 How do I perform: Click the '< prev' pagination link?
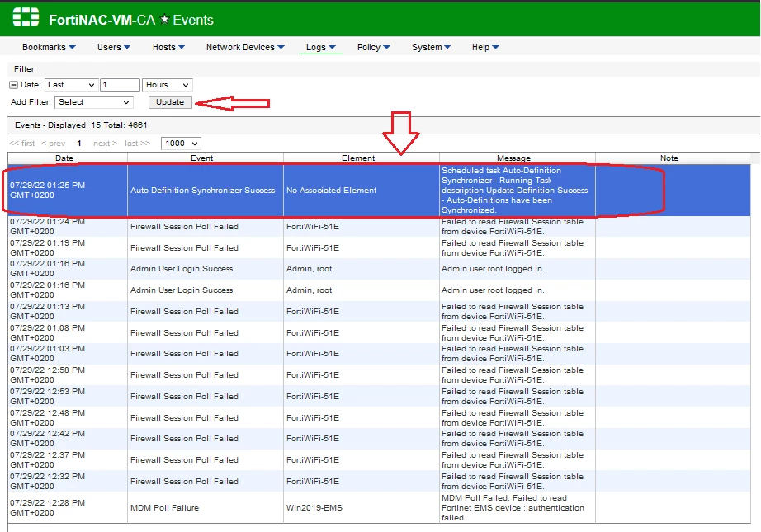pos(54,144)
